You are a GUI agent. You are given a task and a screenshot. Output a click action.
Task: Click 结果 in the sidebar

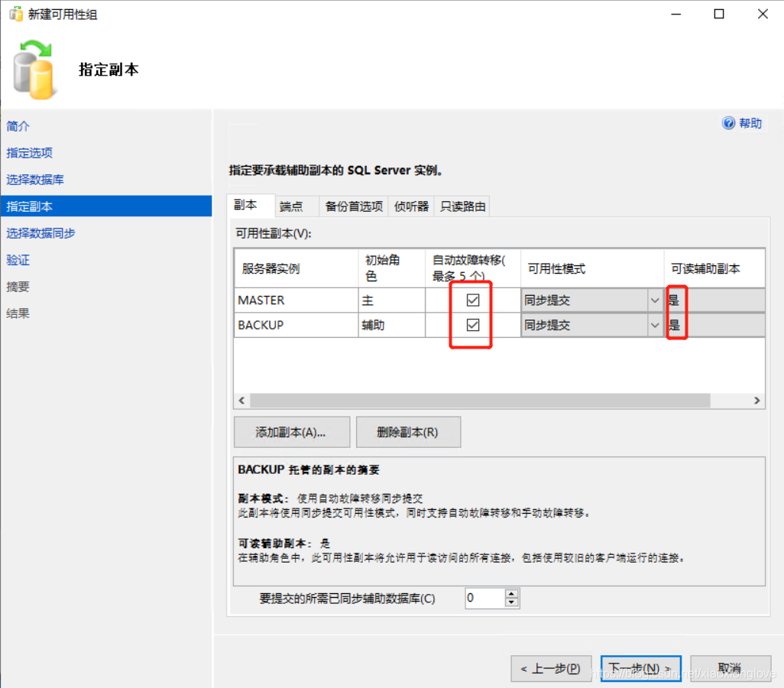(18, 313)
